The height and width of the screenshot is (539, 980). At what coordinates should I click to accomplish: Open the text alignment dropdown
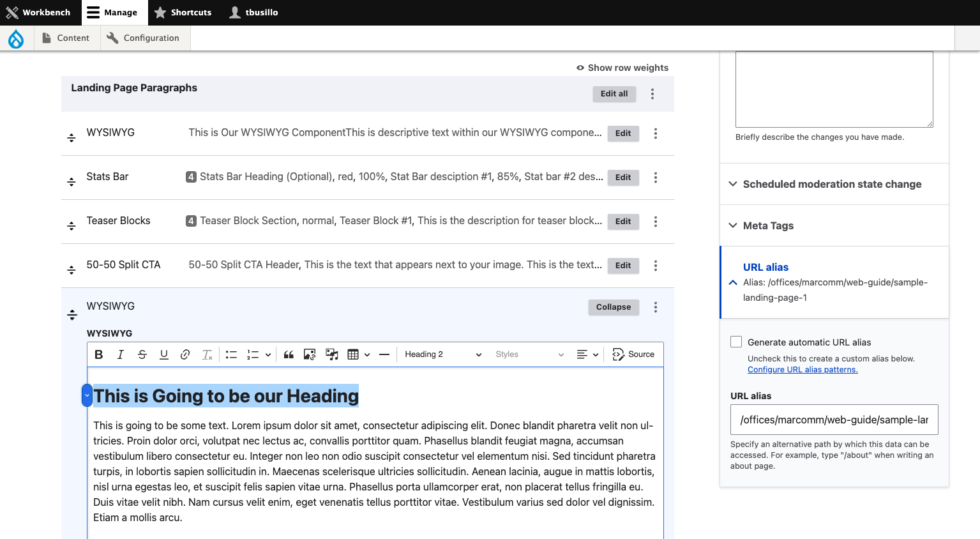coord(587,354)
